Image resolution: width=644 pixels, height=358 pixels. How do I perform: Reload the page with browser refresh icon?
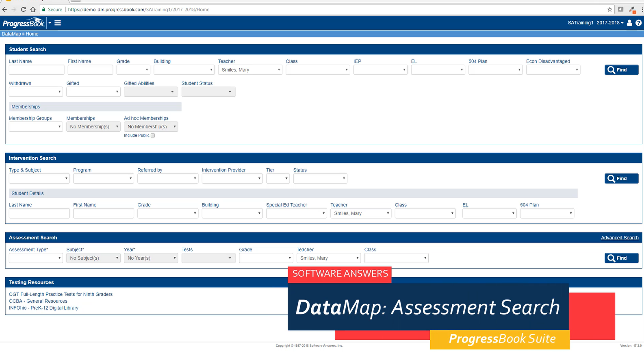pos(23,9)
